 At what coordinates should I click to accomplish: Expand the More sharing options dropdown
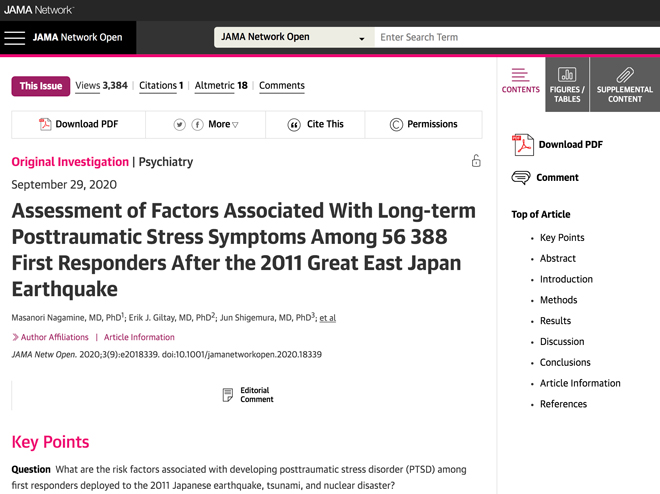pos(223,124)
